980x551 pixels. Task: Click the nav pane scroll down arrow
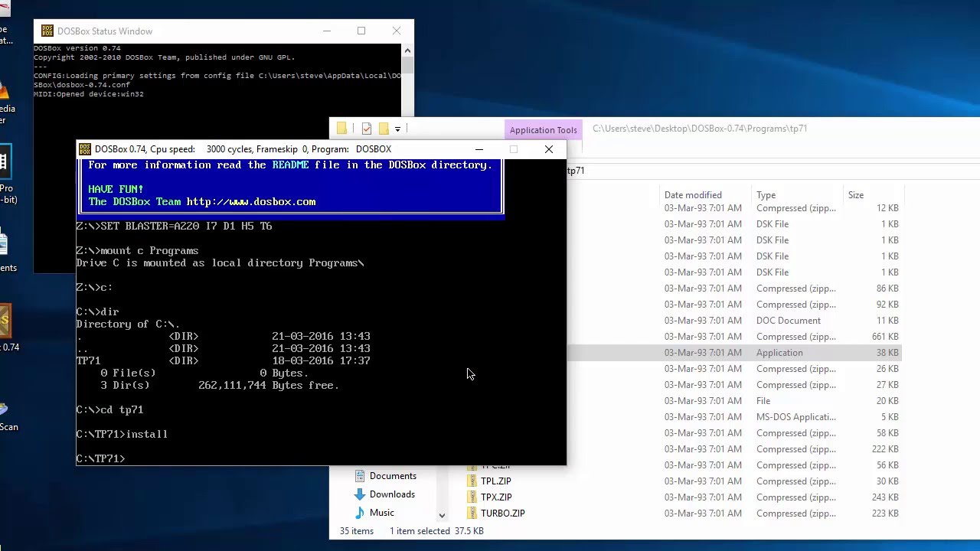(442, 515)
